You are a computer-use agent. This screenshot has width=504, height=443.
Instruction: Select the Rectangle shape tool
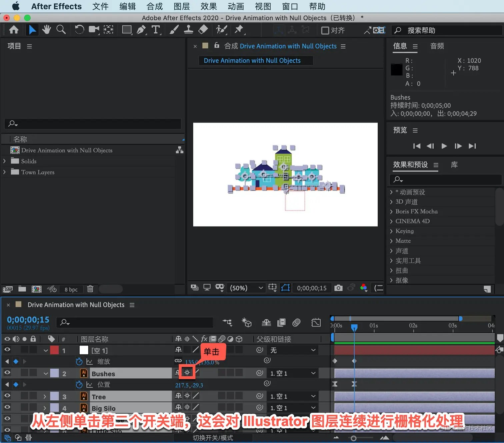tap(127, 30)
